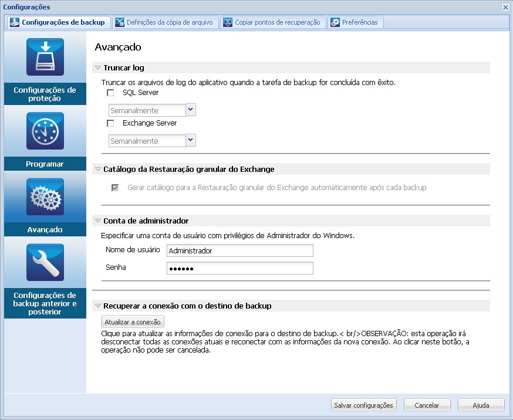Switch to Definições da cópia de arquivo tab
Viewport: 513px width, 420px height.
(165, 22)
